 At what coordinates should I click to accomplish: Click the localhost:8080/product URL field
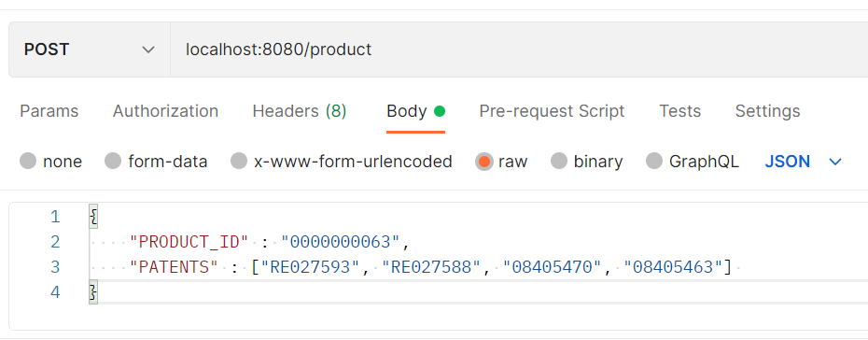coord(519,50)
